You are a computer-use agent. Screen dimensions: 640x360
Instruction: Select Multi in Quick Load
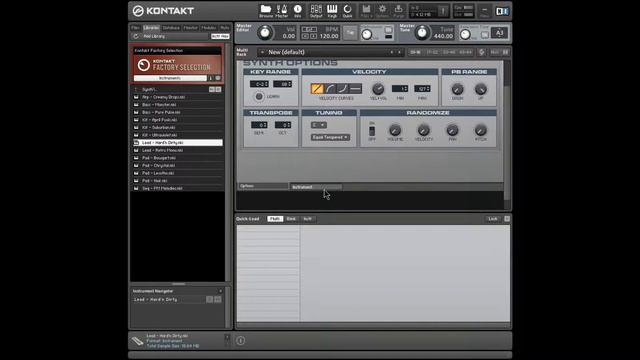[x=275, y=219]
